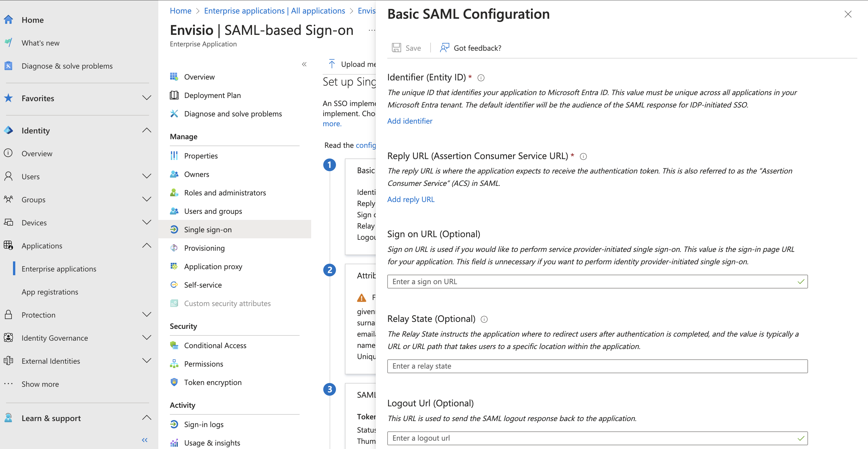The width and height of the screenshot is (868, 449).
Task: Click the Learn & support person icon
Action: click(x=8, y=418)
